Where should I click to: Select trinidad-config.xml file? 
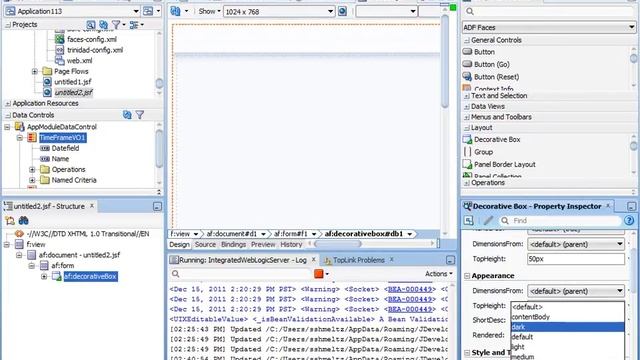(x=95, y=50)
